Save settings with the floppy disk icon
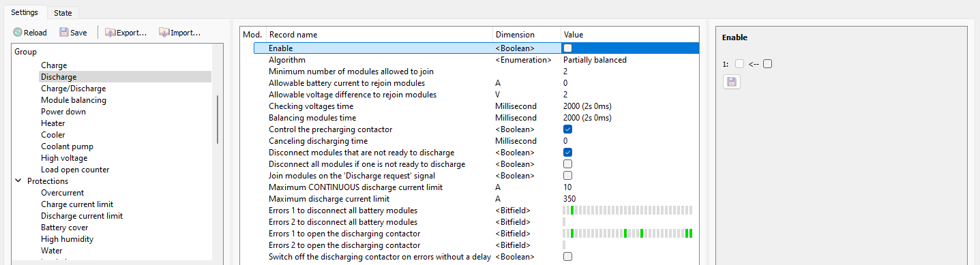980x265 pixels. coord(73,32)
